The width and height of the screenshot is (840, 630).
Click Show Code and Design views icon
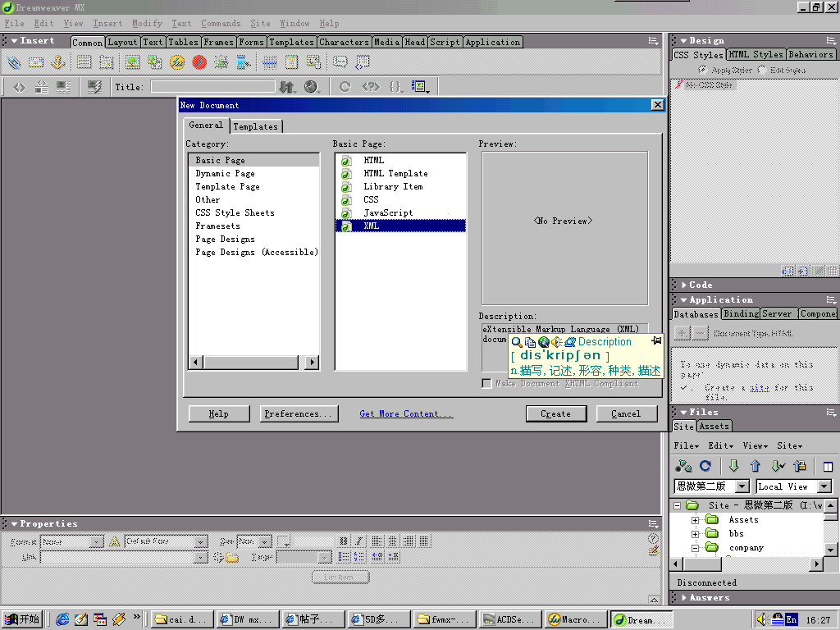point(41,87)
